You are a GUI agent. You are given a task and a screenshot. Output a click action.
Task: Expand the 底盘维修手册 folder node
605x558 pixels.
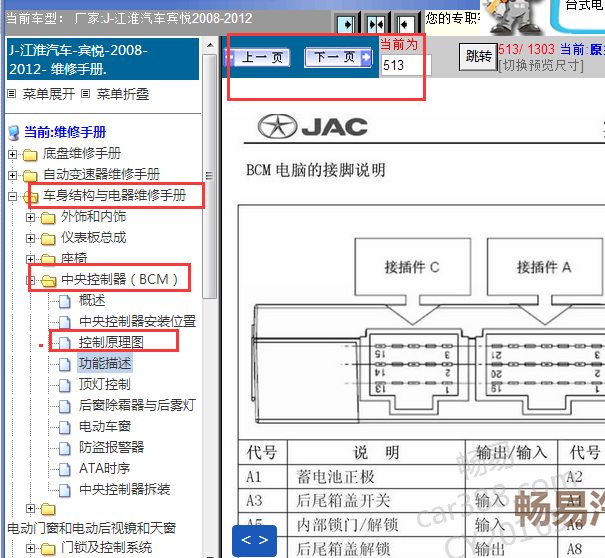point(12,154)
